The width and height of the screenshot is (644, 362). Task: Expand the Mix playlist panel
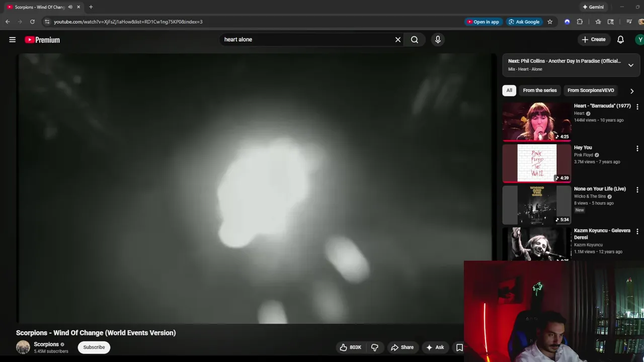pyautogui.click(x=630, y=65)
